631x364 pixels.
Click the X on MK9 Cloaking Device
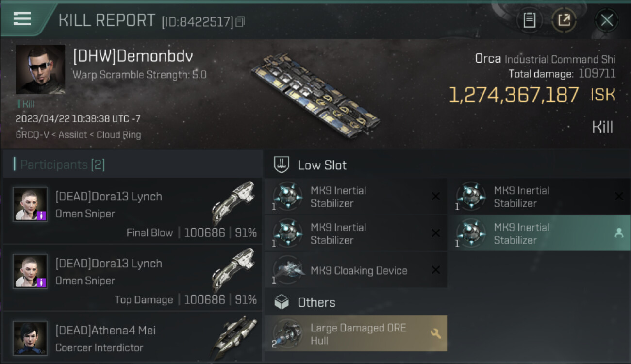pos(436,270)
